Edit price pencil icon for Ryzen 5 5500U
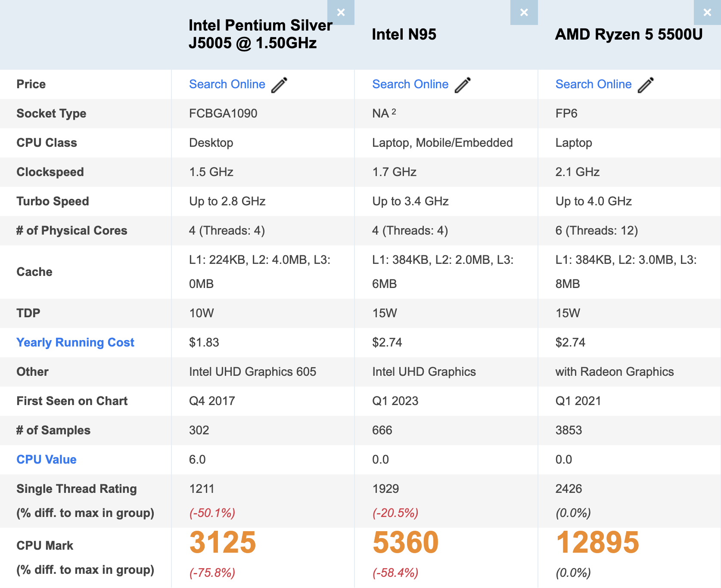 coord(646,85)
